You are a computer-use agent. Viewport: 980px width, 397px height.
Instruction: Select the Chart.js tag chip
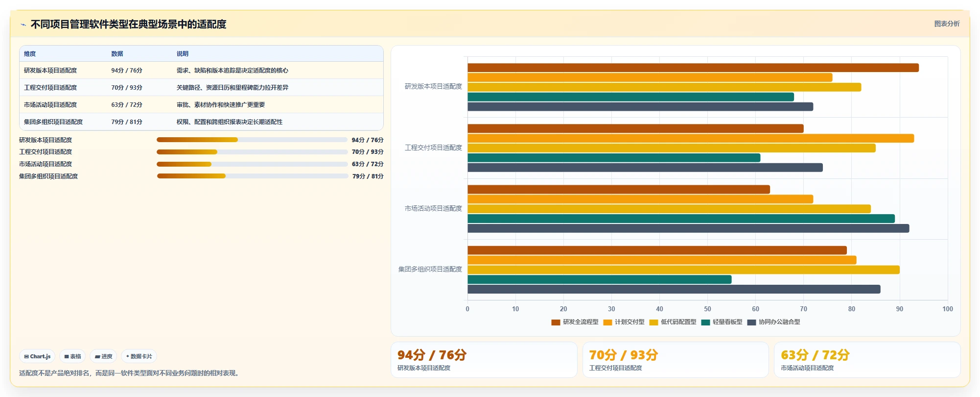pos(37,356)
